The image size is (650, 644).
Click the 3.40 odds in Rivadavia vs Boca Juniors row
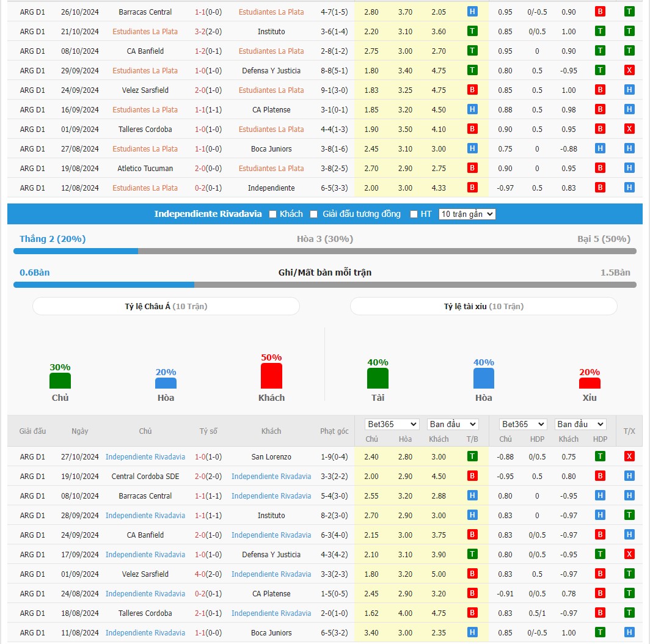tap(371, 632)
